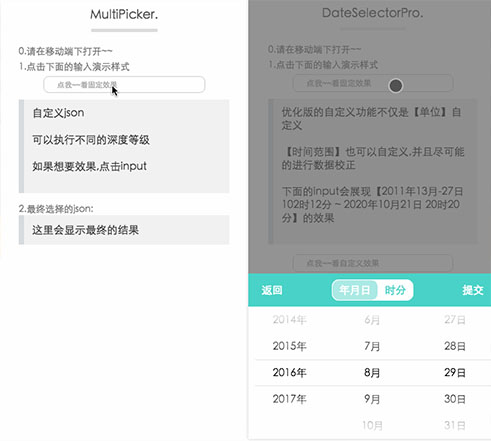This screenshot has width=491, height=441.
Task: Select 27日 in the day column
Action: (x=455, y=320)
